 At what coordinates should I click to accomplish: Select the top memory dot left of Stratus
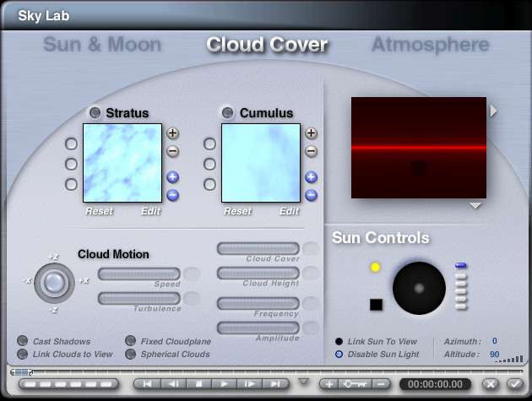(x=71, y=144)
